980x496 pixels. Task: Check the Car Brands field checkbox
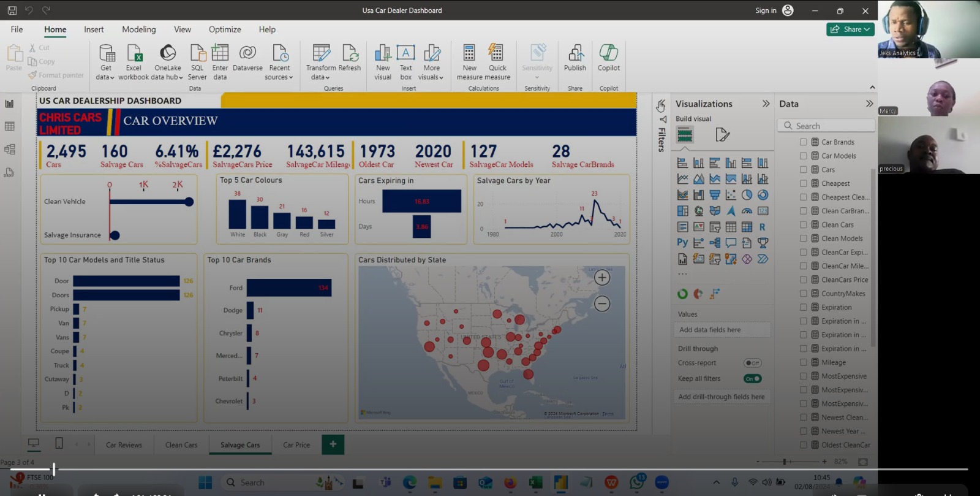pos(803,142)
